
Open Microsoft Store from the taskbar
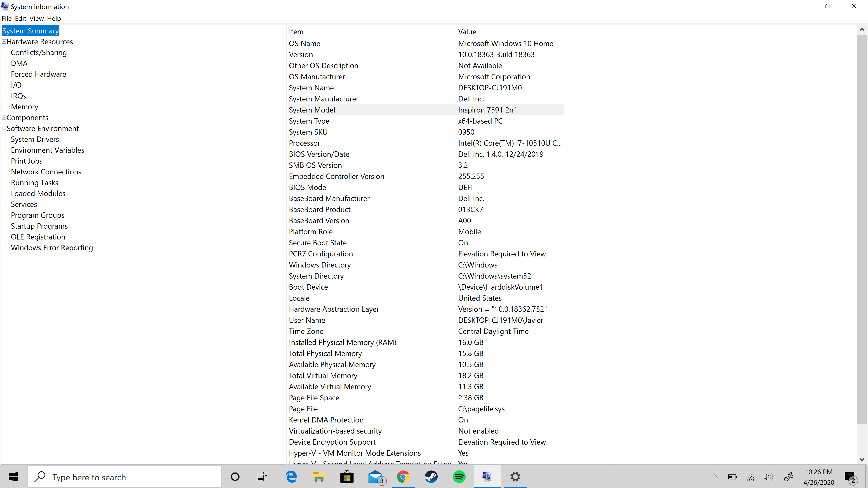(347, 477)
